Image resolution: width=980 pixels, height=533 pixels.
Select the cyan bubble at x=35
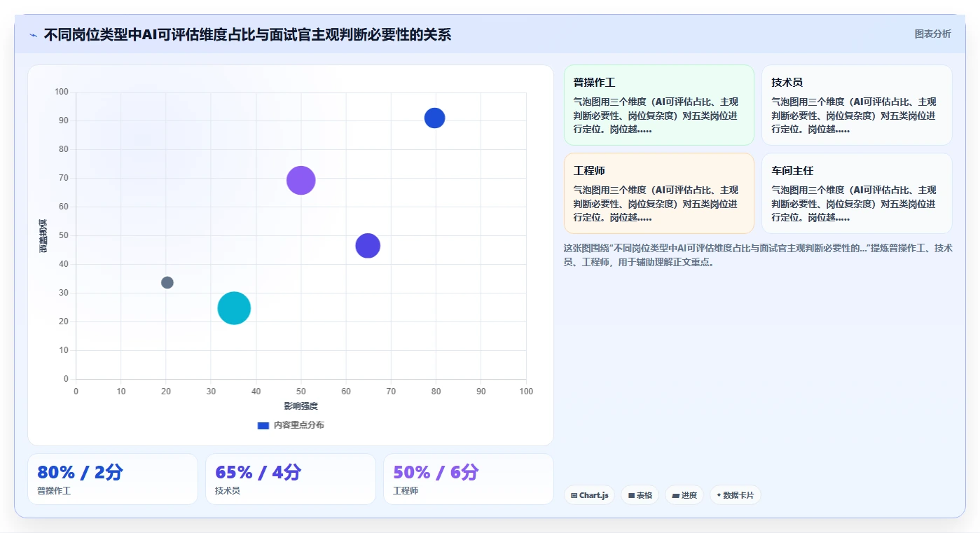pyautogui.click(x=234, y=308)
